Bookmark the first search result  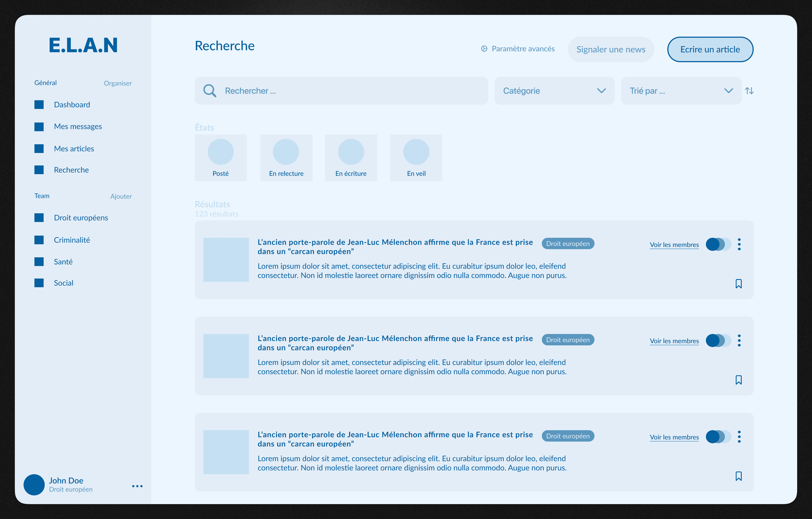738,284
